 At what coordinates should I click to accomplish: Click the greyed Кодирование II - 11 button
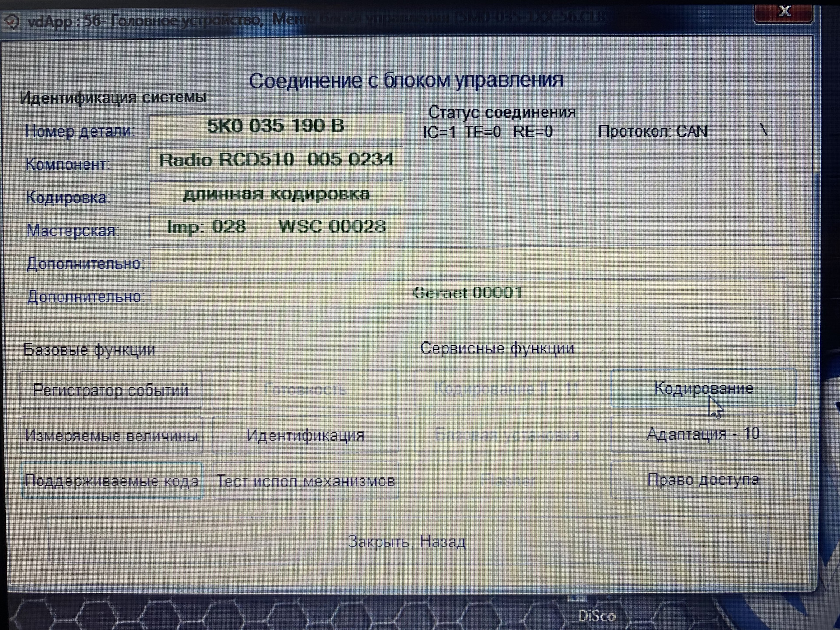pos(506,388)
